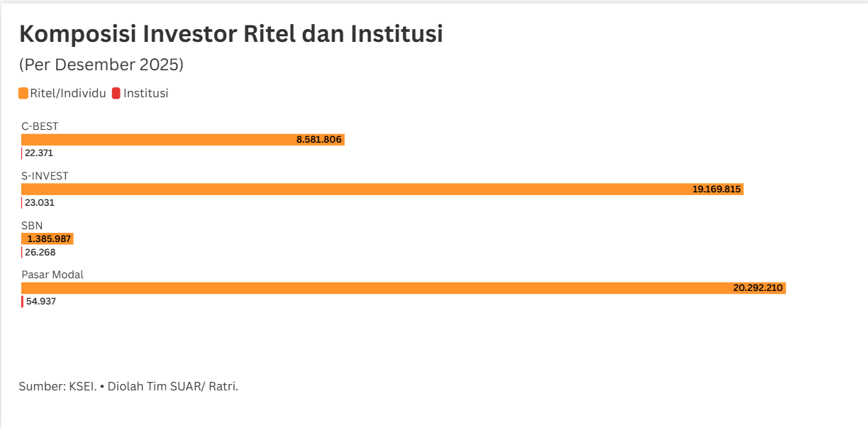Click the Pasar Modal red Institusi bar

(x=22, y=301)
